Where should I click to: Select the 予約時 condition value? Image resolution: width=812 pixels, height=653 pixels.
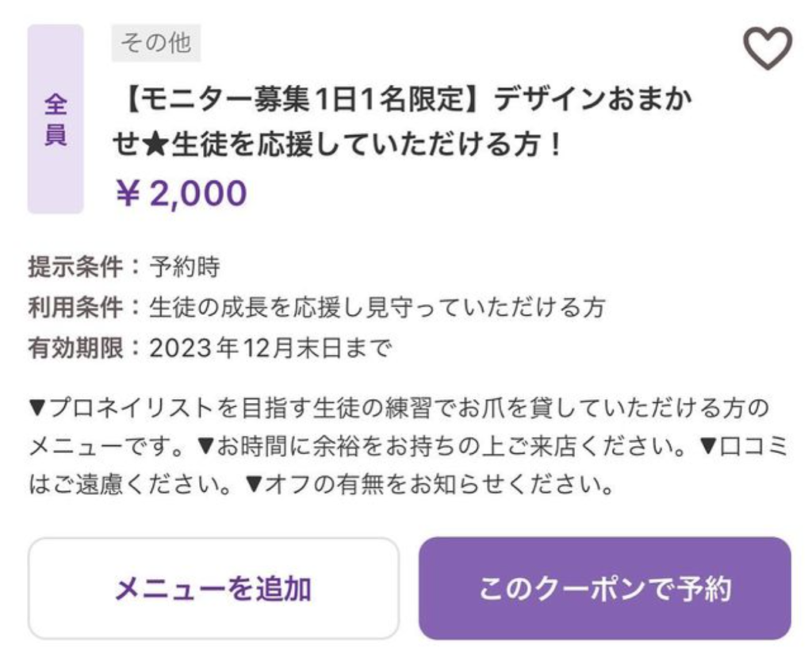pos(185,267)
